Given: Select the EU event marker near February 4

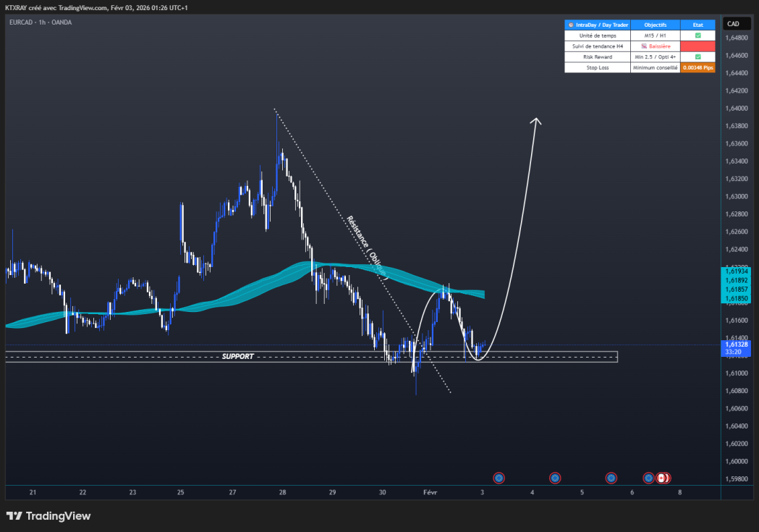Looking at the screenshot, I should pos(554,478).
